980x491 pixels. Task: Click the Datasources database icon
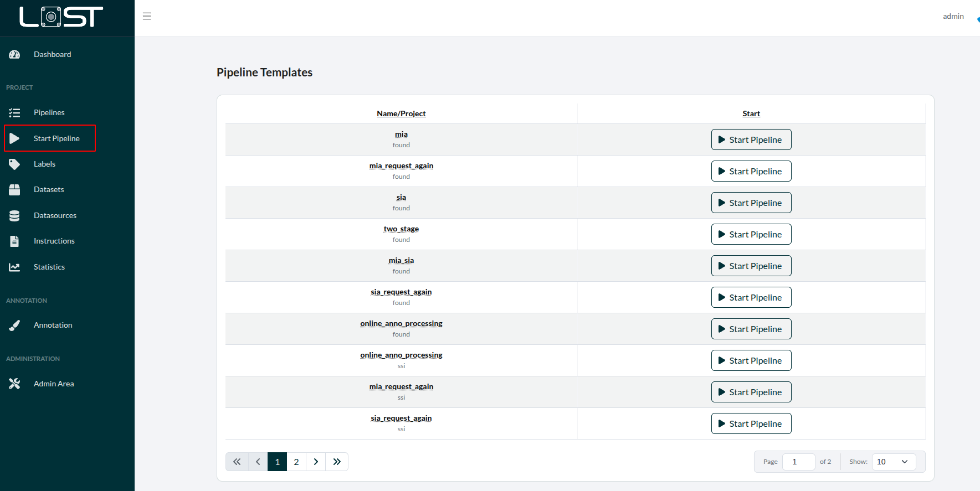pos(14,216)
